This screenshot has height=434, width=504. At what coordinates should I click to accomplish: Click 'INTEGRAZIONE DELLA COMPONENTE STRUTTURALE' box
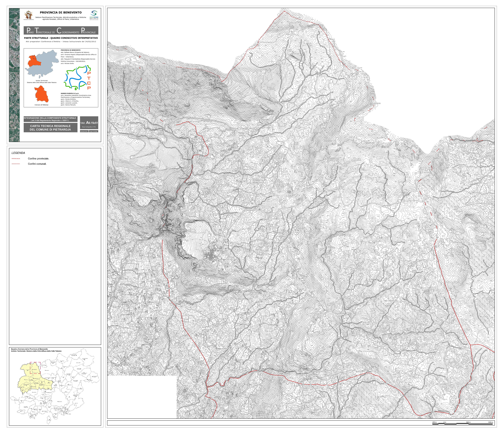click(x=51, y=119)
